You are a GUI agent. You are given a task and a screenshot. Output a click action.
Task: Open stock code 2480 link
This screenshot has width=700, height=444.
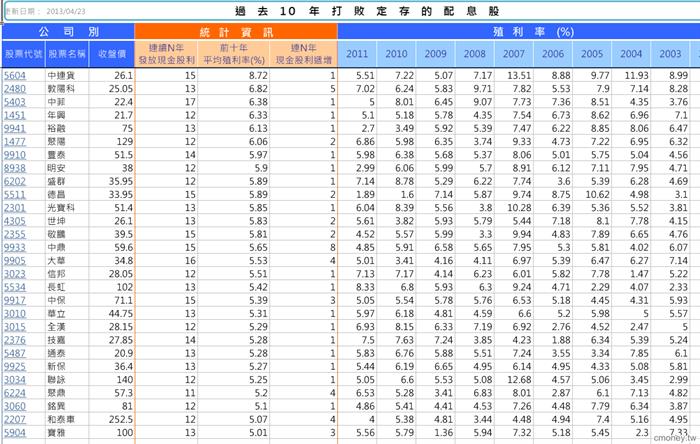15,89
